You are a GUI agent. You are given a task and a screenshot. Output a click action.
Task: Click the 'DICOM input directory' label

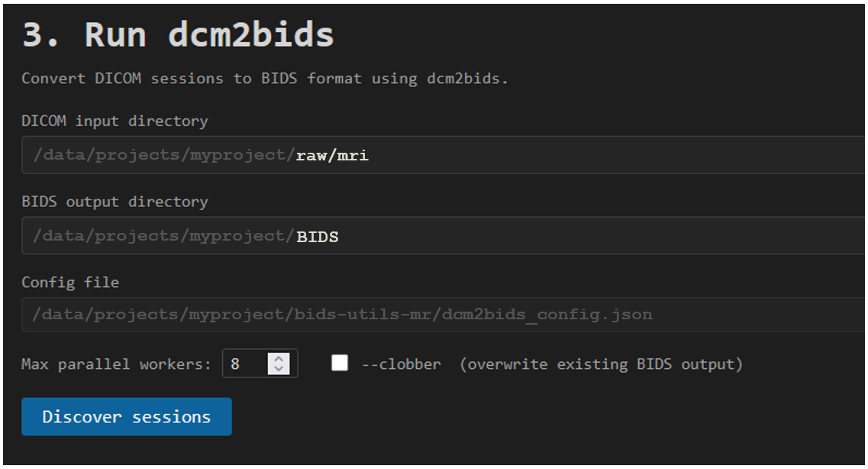[x=115, y=121]
